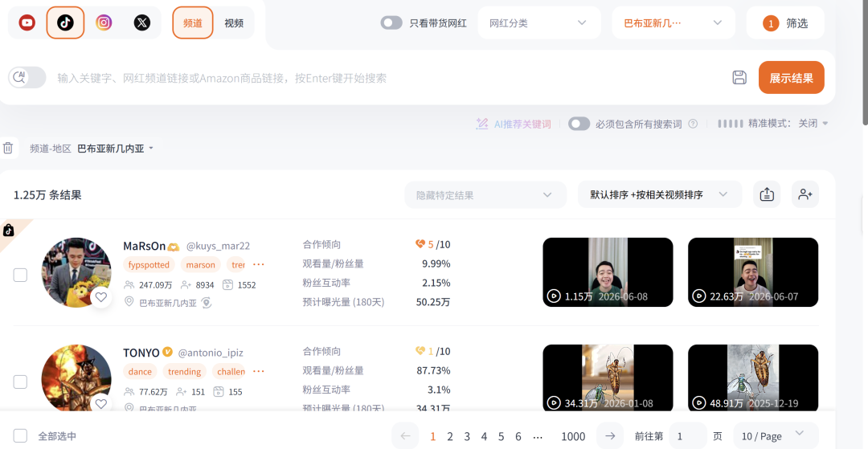
Task: Click TONYO's followers icon 77.62万
Action: pos(129,391)
